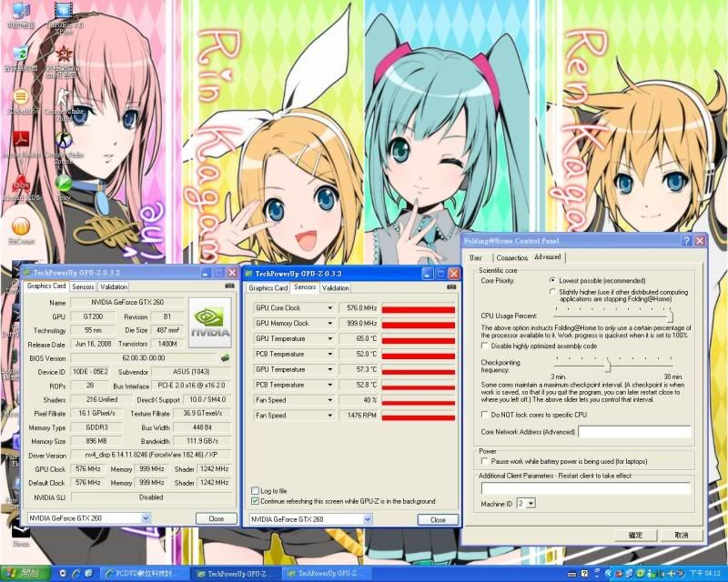The image size is (728, 582).
Task: Open the Sensors tab in the GPU-Z Graphics Card window
Action: pyautogui.click(x=83, y=286)
